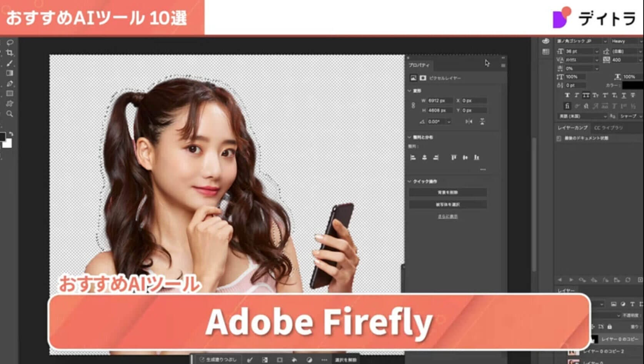Click the 被写体を選択 button
Viewport: 644px width, 364px height.
tap(447, 204)
